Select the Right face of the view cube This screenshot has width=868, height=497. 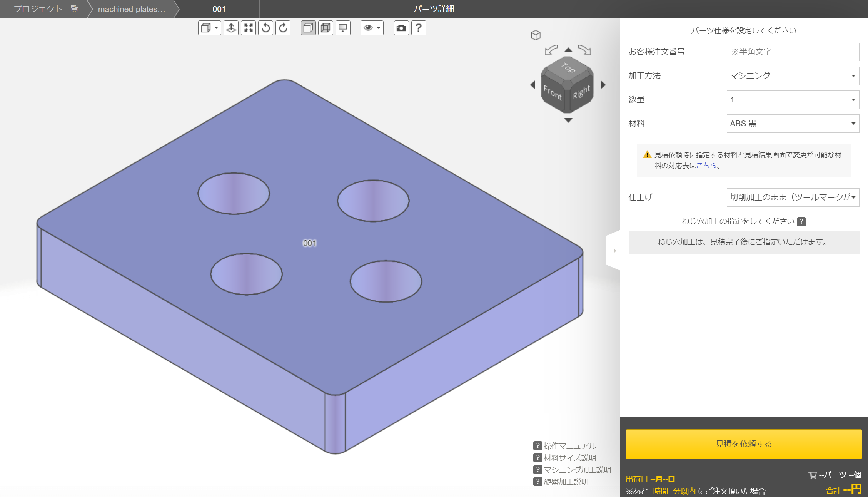pos(581,93)
